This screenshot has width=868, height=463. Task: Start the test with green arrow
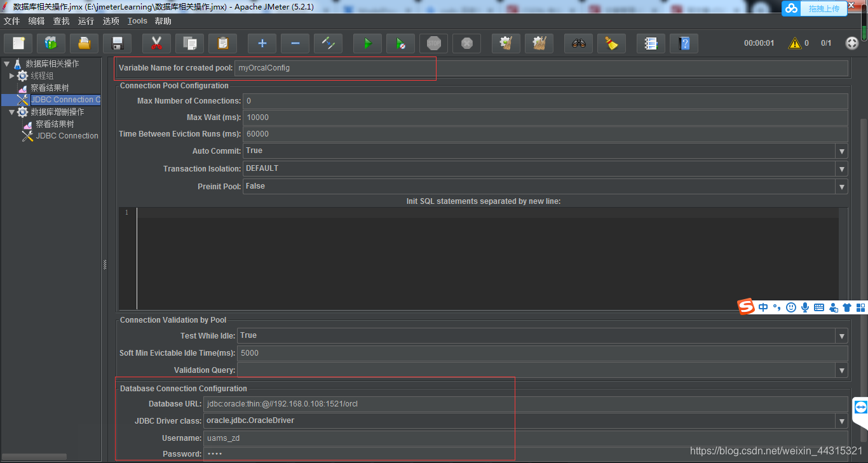[x=368, y=43]
